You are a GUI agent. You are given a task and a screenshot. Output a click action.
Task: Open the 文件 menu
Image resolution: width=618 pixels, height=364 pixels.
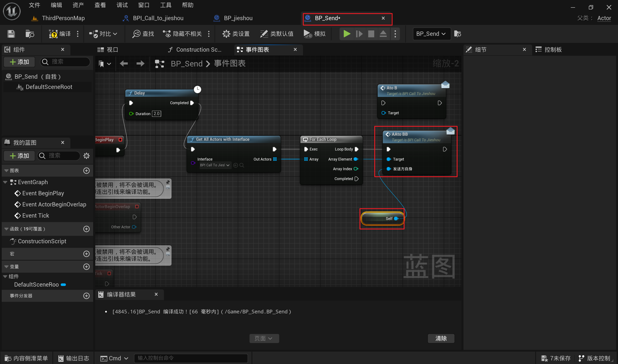(x=34, y=5)
